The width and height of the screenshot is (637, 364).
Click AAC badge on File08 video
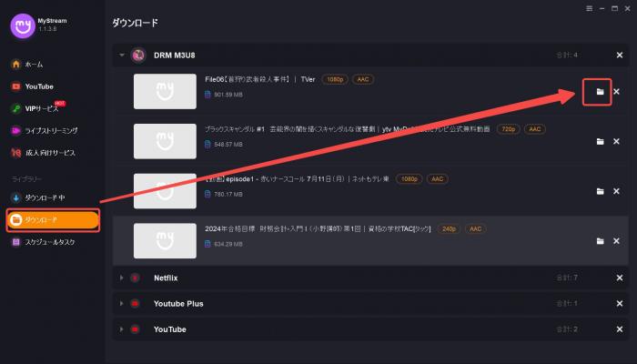point(363,79)
